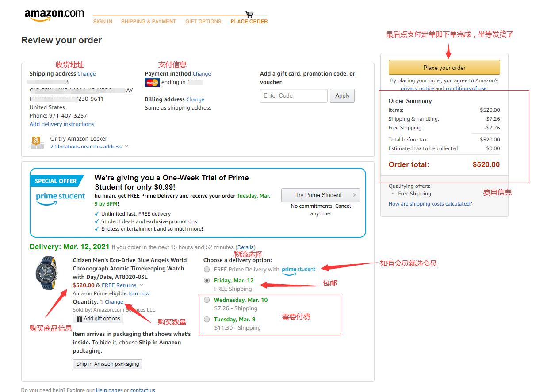Click the Try Prime Student button
The height and width of the screenshot is (392, 555).
point(321,195)
